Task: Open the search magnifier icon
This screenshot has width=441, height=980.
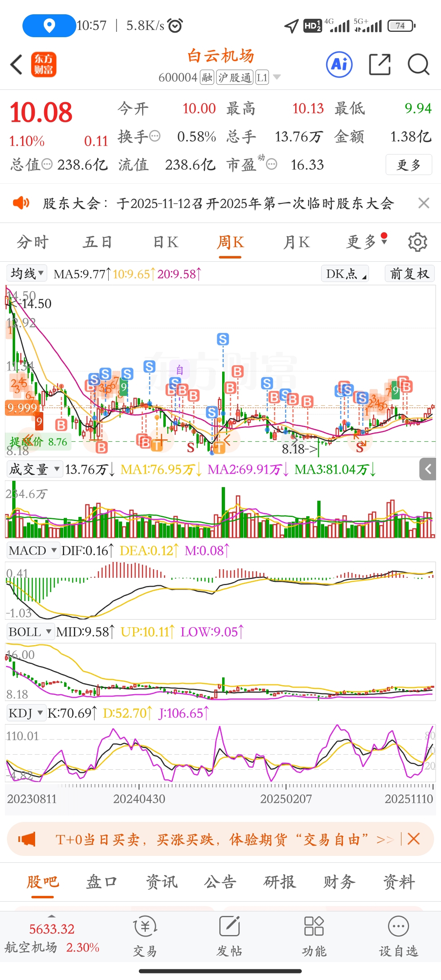Action: pos(419,64)
